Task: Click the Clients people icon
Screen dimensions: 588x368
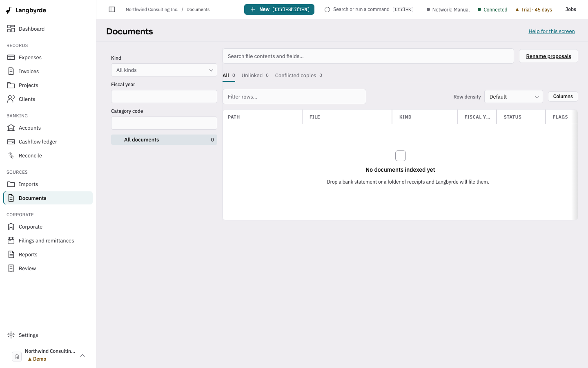Action: click(11, 99)
